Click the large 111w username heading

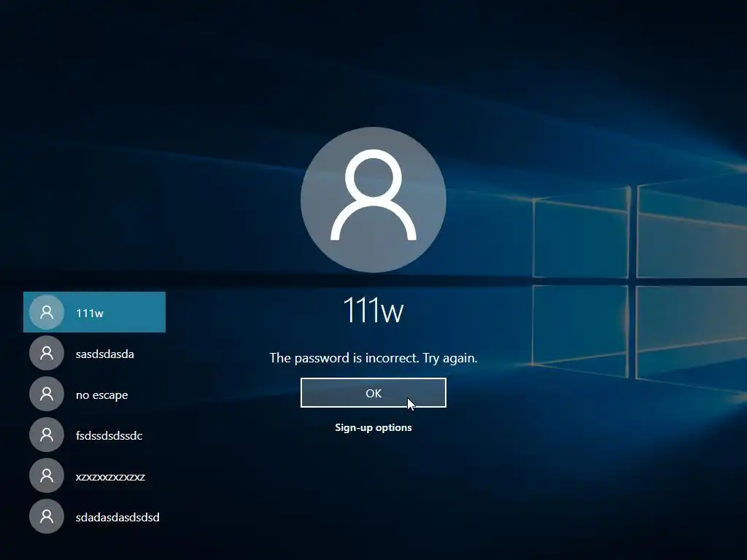coord(373,311)
